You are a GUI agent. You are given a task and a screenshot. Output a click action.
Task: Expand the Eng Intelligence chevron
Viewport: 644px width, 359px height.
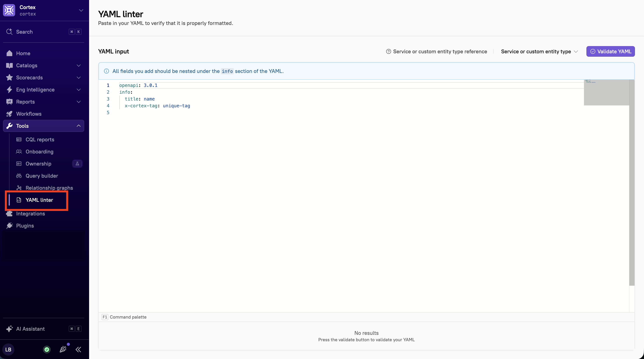coord(79,90)
